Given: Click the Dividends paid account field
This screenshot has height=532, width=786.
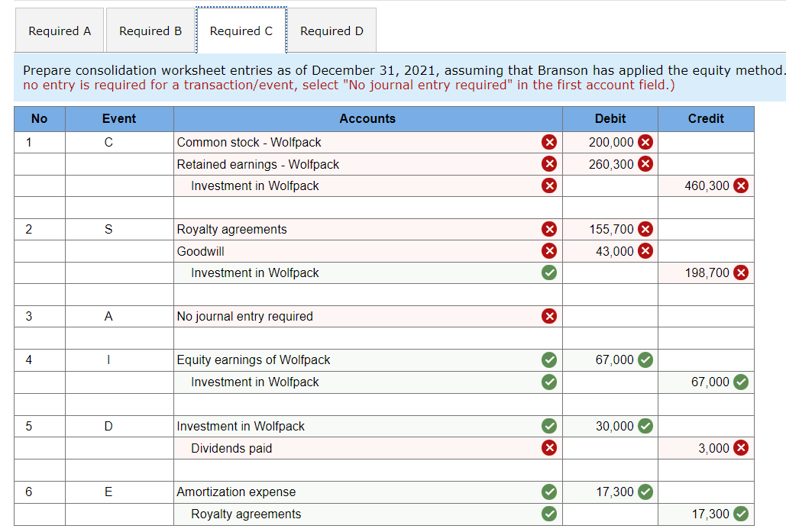Looking at the screenshot, I should [x=368, y=448].
